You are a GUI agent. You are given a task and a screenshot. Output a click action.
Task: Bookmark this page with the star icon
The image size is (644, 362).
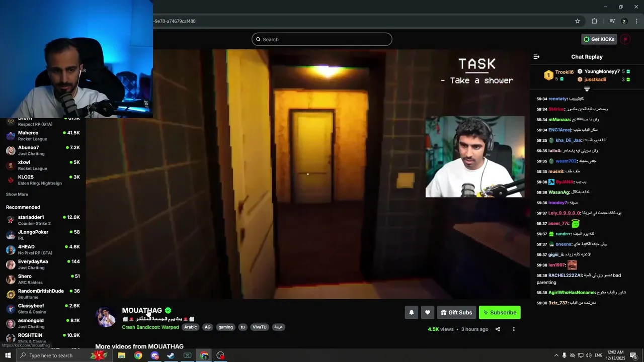(578, 21)
